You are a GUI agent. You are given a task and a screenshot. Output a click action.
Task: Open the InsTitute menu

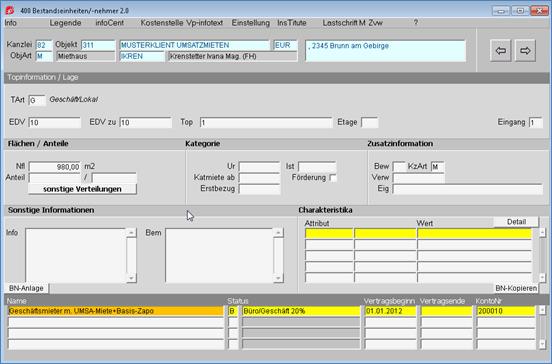(292, 23)
